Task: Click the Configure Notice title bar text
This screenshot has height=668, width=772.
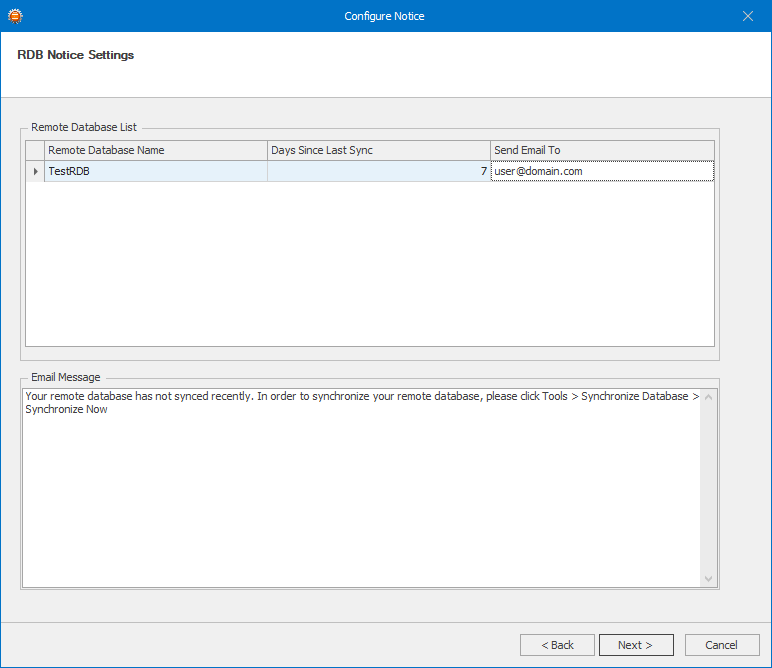Action: point(384,16)
